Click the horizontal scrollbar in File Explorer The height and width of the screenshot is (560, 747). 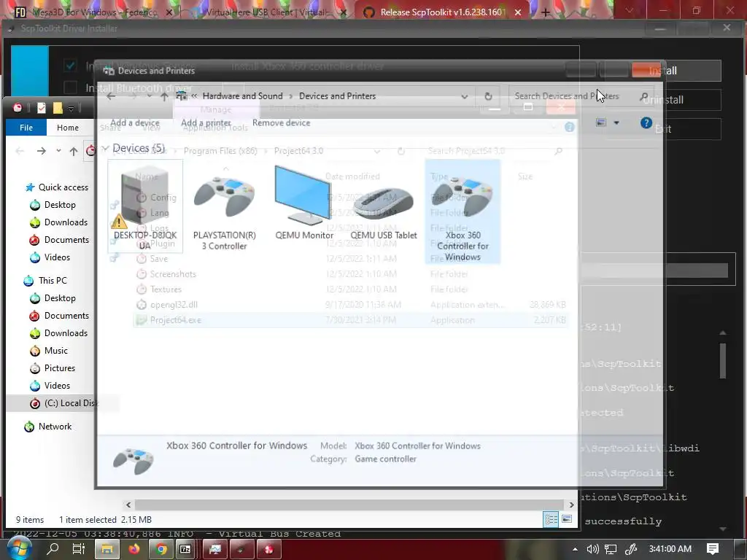[x=349, y=505]
